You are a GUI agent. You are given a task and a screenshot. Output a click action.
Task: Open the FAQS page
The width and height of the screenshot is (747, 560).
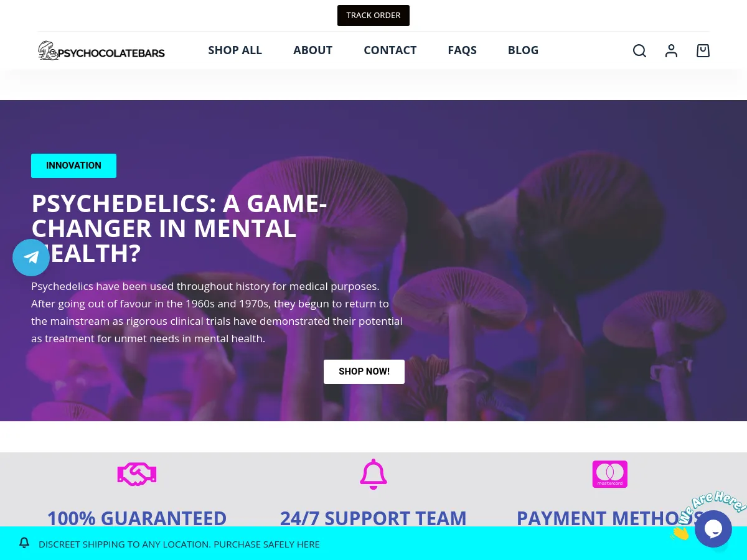pyautogui.click(x=463, y=50)
